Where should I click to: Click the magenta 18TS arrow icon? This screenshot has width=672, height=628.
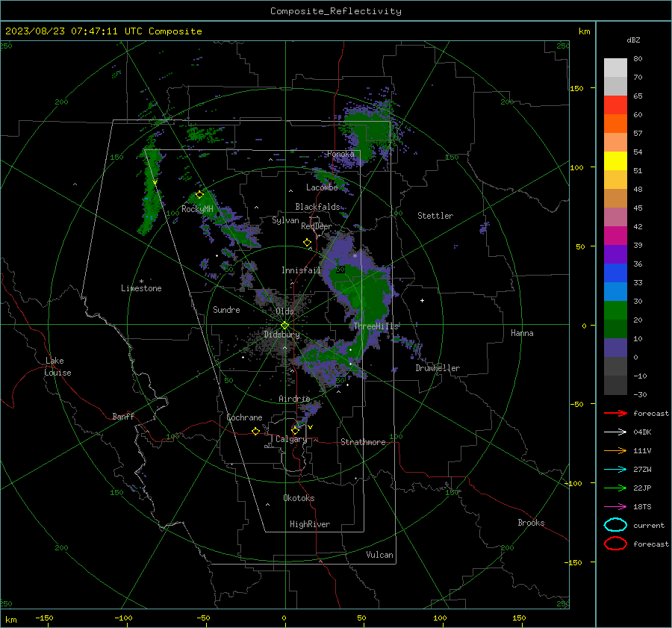(x=615, y=507)
